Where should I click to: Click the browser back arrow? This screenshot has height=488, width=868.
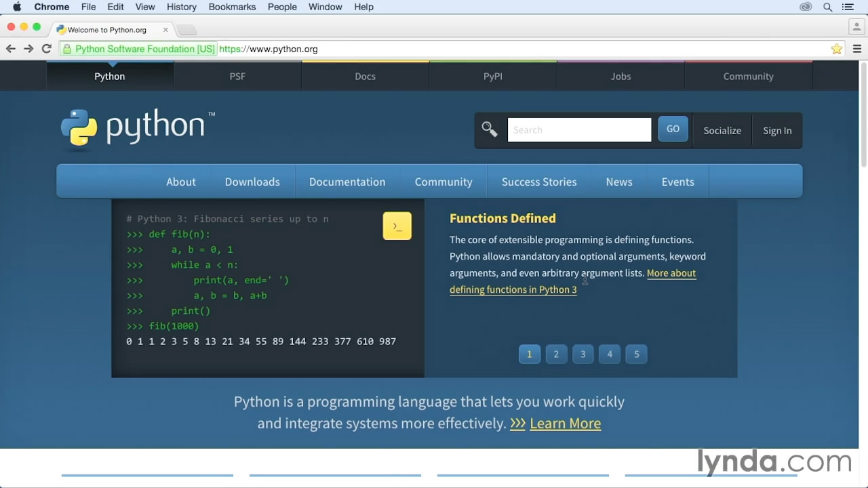(10, 49)
